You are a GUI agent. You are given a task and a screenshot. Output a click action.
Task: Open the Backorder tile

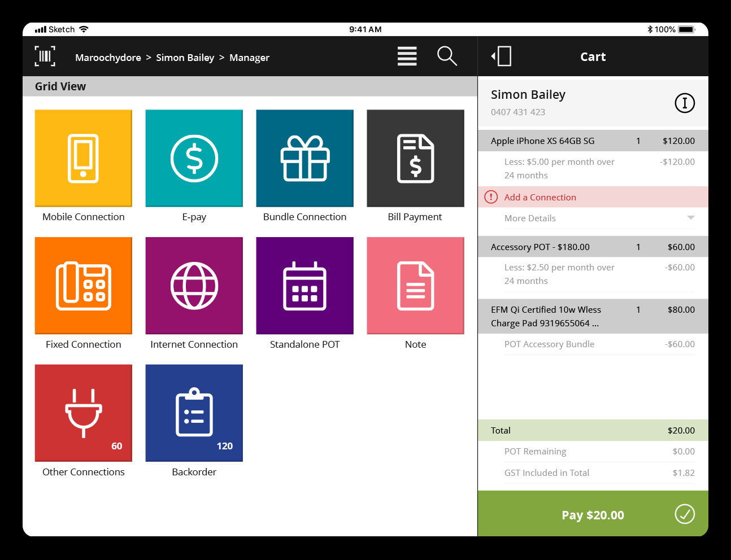point(194,413)
